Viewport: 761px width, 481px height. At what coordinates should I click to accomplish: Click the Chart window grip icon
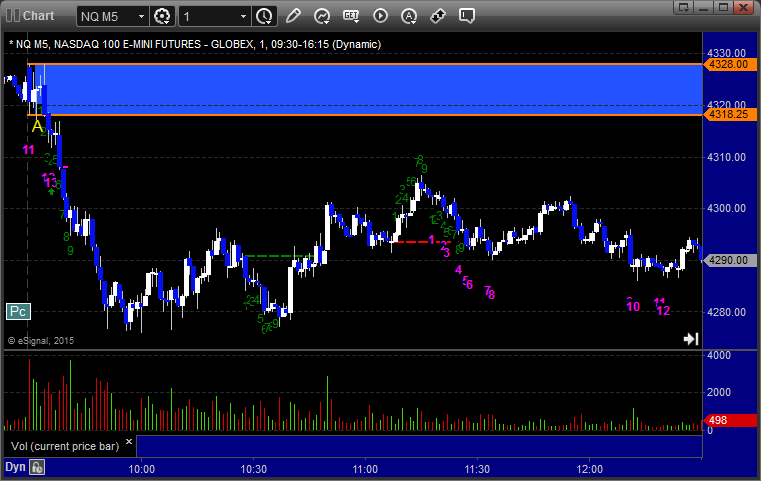coord(12,16)
